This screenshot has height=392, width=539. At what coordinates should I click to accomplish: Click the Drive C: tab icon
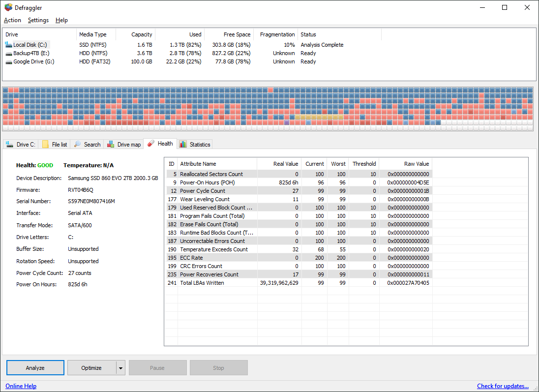click(9, 145)
